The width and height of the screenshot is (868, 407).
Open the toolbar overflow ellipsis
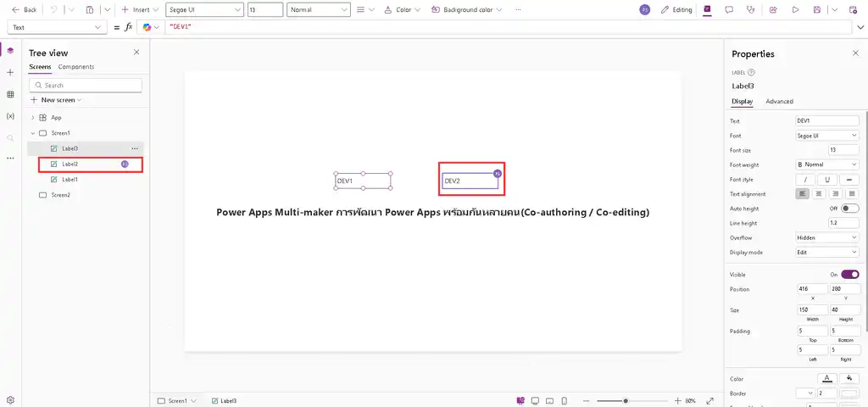point(518,9)
